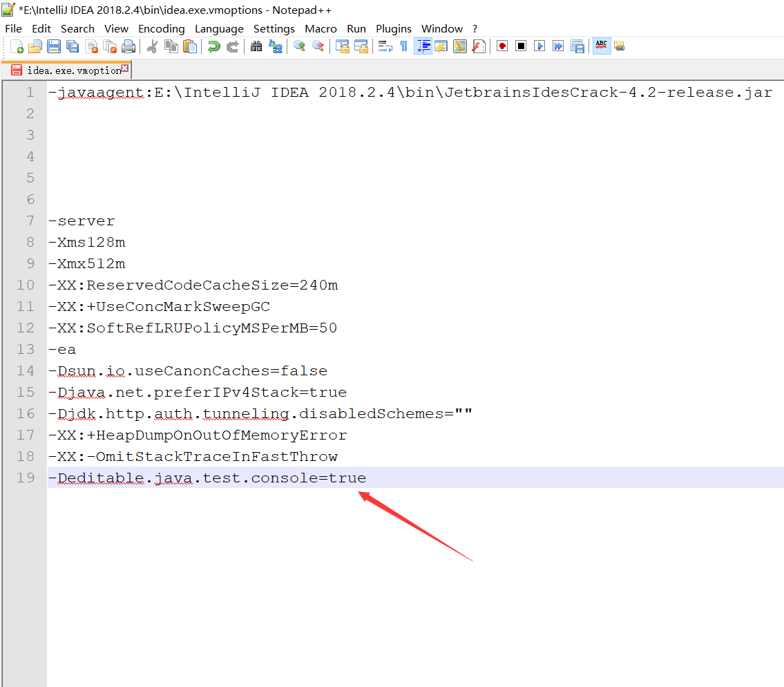This screenshot has height=687, width=784.
Task: Click the useCanonCaches=false line
Action: 188,371
